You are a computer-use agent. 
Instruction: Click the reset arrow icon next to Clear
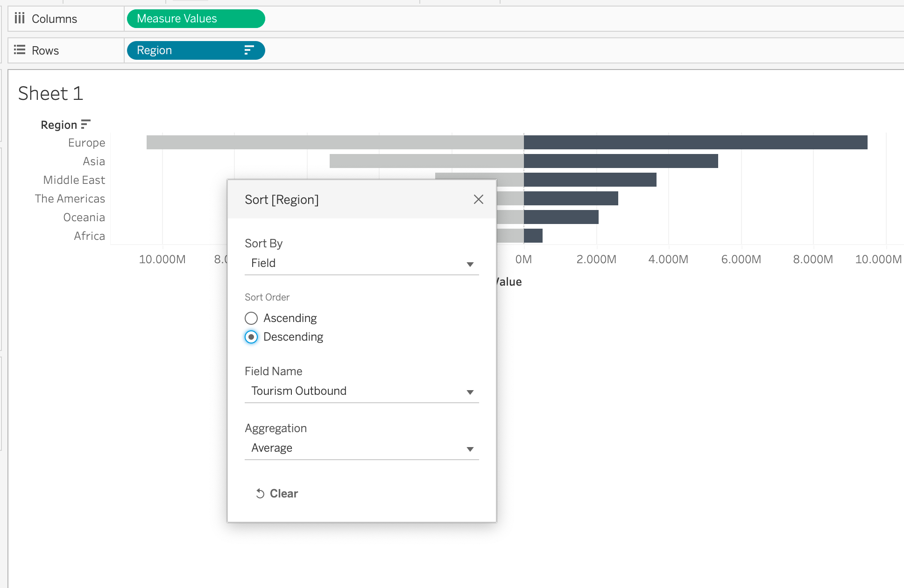click(260, 493)
